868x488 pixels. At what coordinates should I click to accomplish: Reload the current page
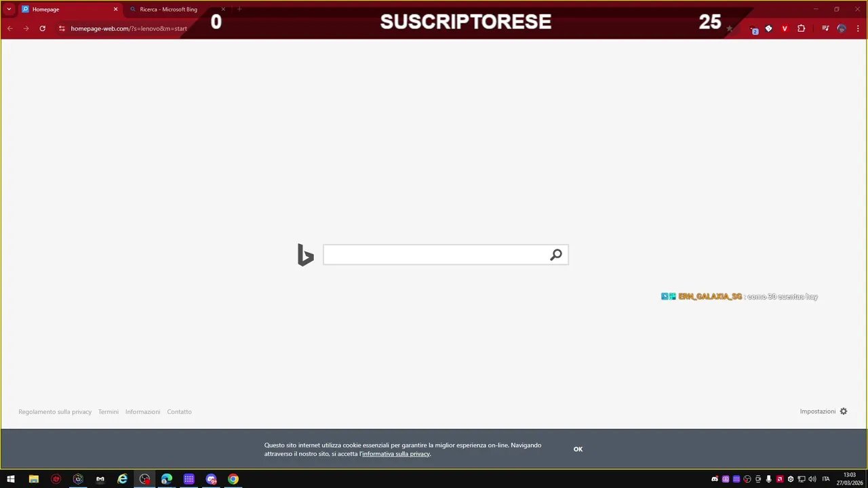point(42,28)
